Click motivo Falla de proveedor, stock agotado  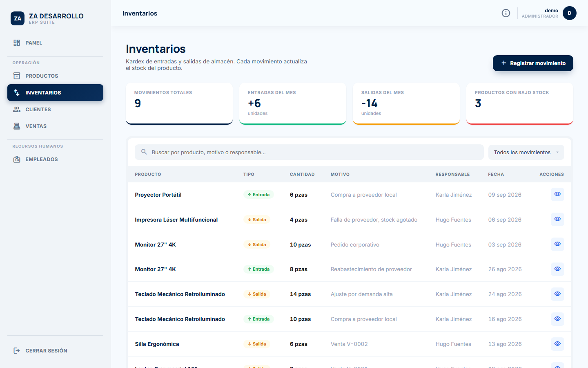[x=374, y=220]
